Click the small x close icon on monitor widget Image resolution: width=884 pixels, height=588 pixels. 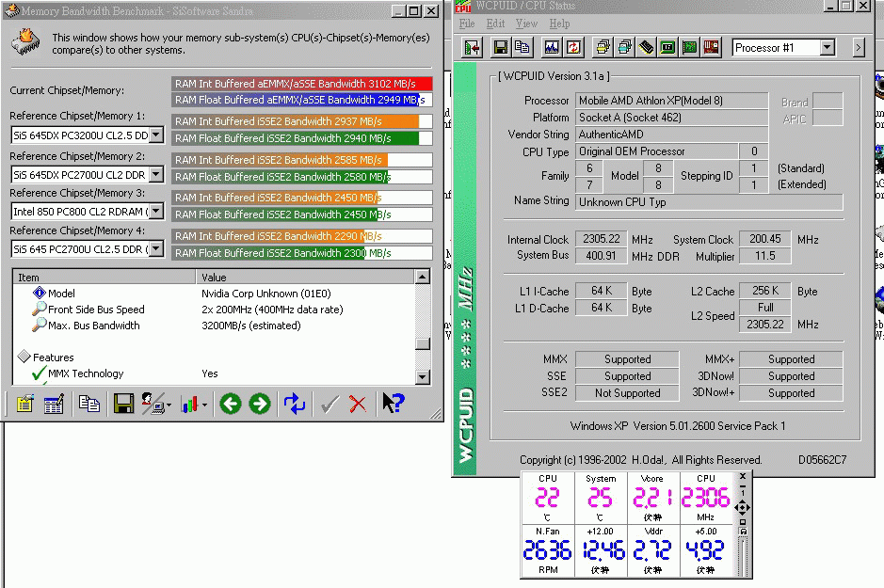743,476
